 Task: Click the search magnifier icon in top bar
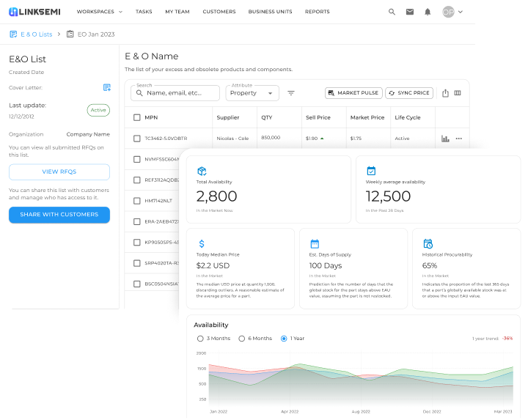tap(392, 12)
